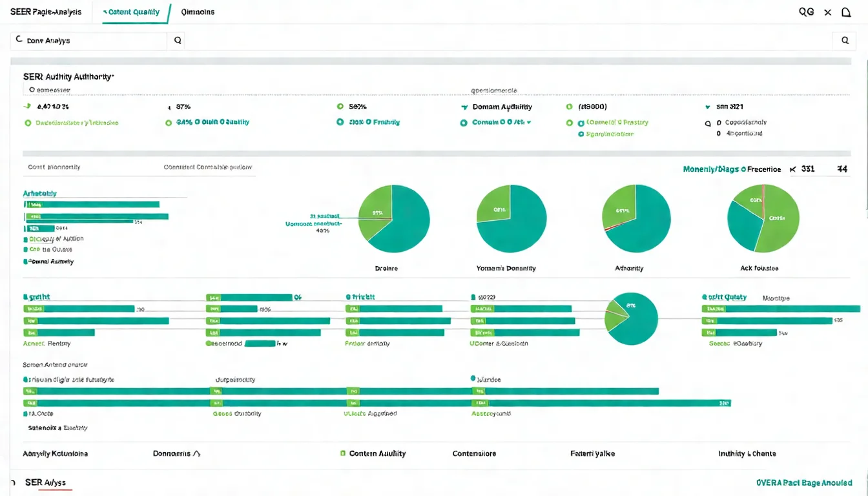The width and height of the screenshot is (868, 496).
Task: Toggle the green circle next to (t19000)
Action: (x=569, y=107)
